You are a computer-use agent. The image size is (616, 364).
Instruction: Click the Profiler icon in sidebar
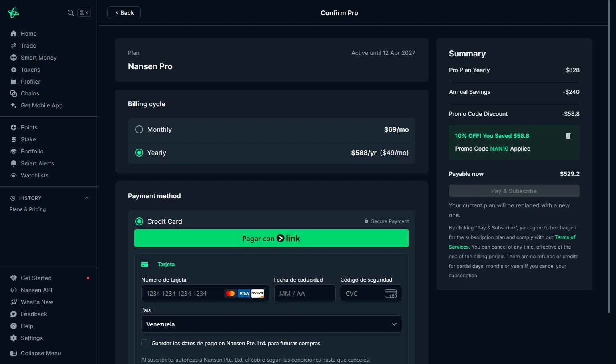(14, 82)
